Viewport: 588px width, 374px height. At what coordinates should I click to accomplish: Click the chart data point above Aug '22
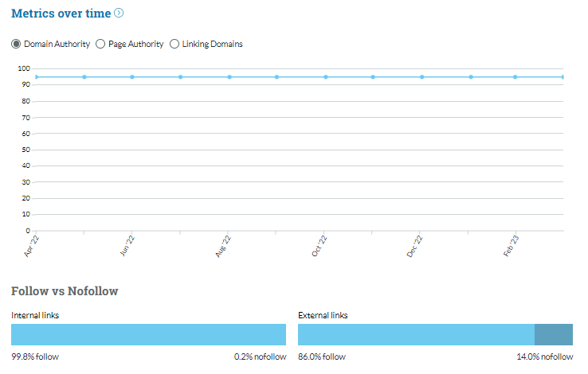pyautogui.click(x=229, y=77)
